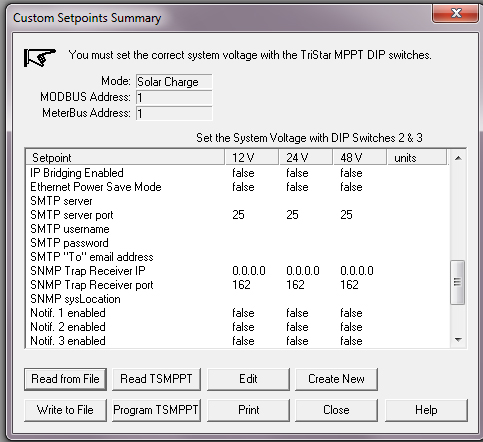This screenshot has width=483, height=442.
Task: Select the SMTP server port row
Action: 237,215
